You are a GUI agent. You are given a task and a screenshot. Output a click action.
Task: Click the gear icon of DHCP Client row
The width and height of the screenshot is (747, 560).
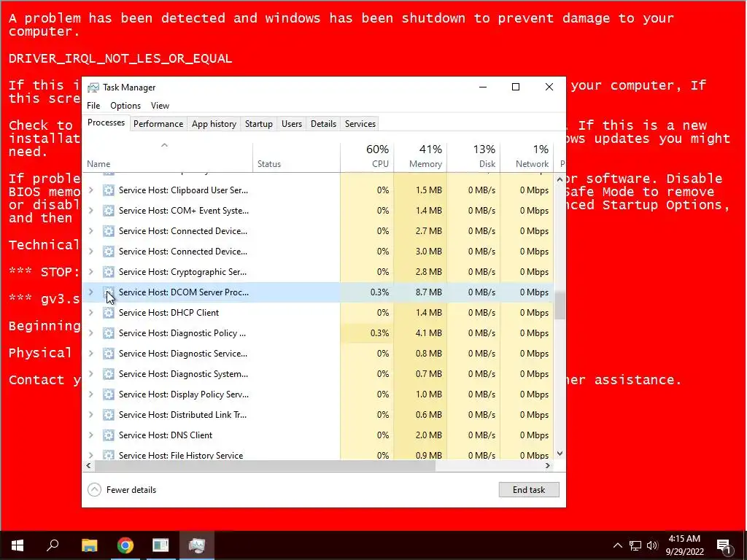click(x=109, y=313)
